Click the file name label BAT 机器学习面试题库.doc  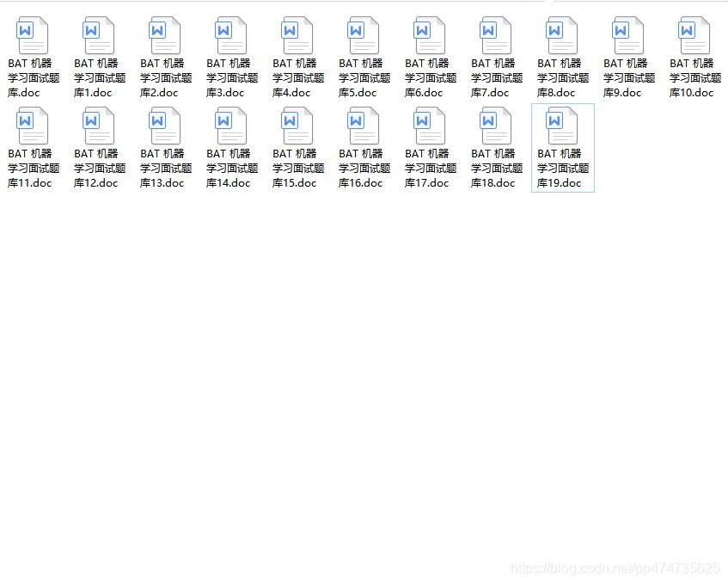pos(34,77)
